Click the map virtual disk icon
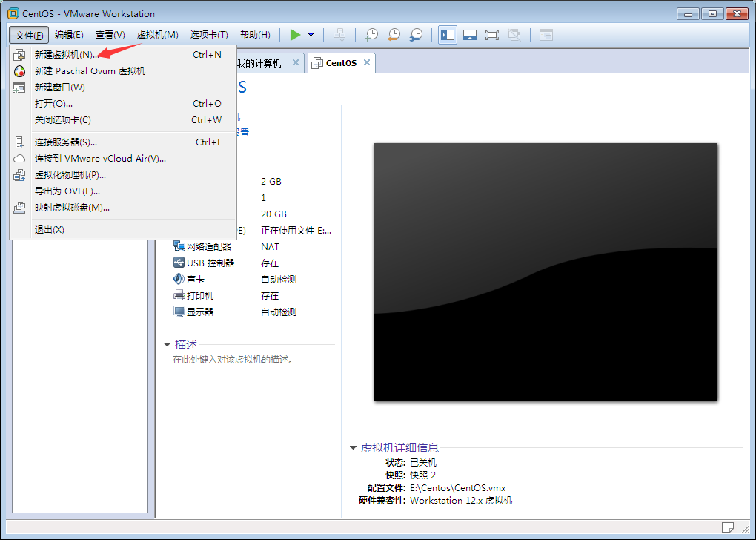Viewport: 756px width, 540px height. coord(19,208)
